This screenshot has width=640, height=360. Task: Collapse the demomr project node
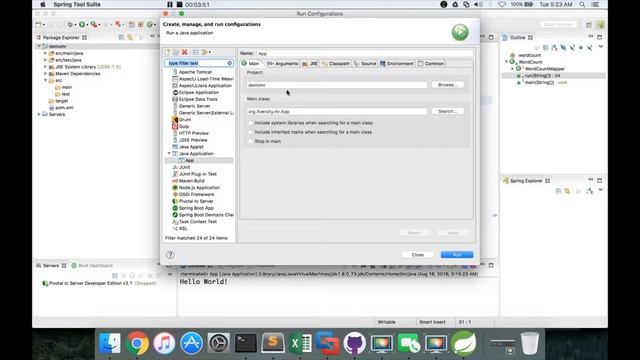[39, 46]
